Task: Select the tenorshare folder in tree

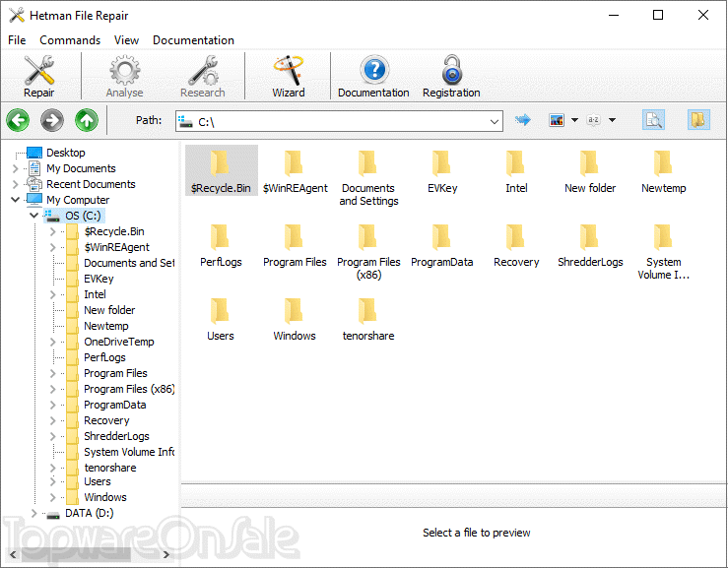Action: click(110, 468)
